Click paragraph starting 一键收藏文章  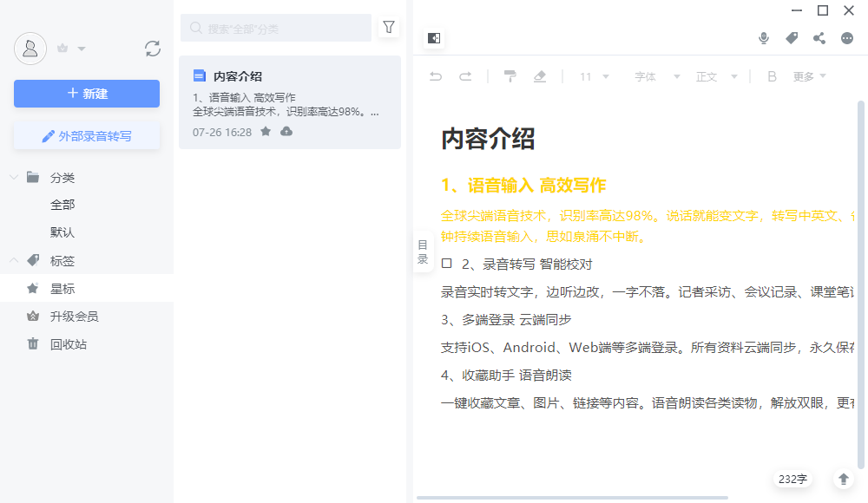click(x=648, y=403)
